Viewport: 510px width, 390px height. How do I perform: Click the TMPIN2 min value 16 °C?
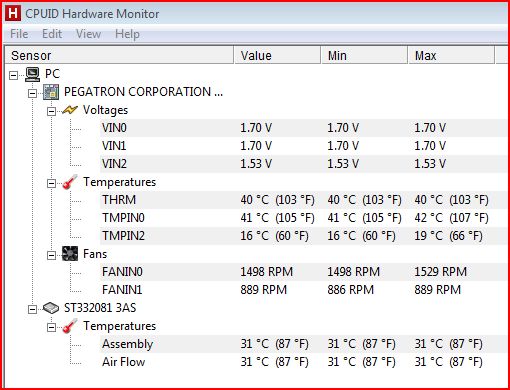(x=361, y=236)
